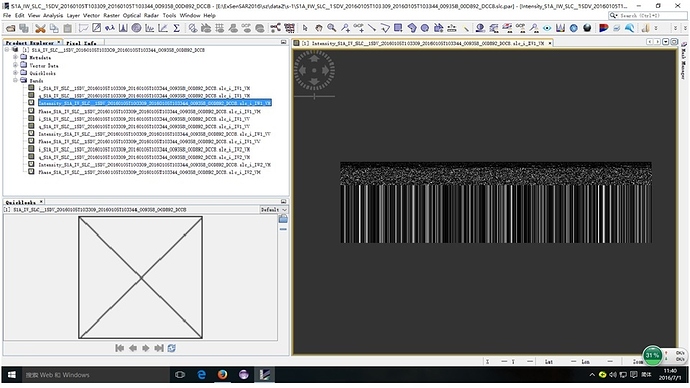Choose the magnifier Zoom tool
Viewport: 690px width, 388px height.
point(331,28)
